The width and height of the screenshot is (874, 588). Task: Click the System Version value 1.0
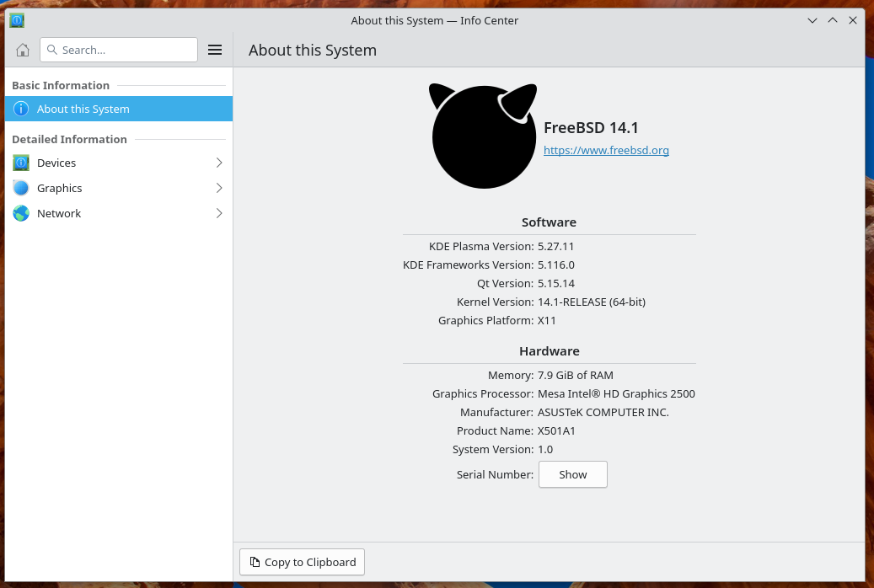pyautogui.click(x=545, y=449)
